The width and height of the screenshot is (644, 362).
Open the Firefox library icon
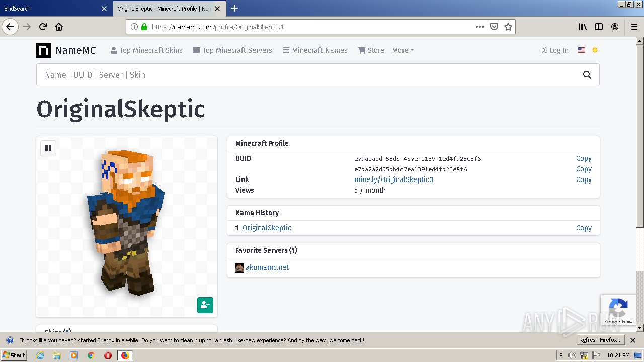[583, 27]
